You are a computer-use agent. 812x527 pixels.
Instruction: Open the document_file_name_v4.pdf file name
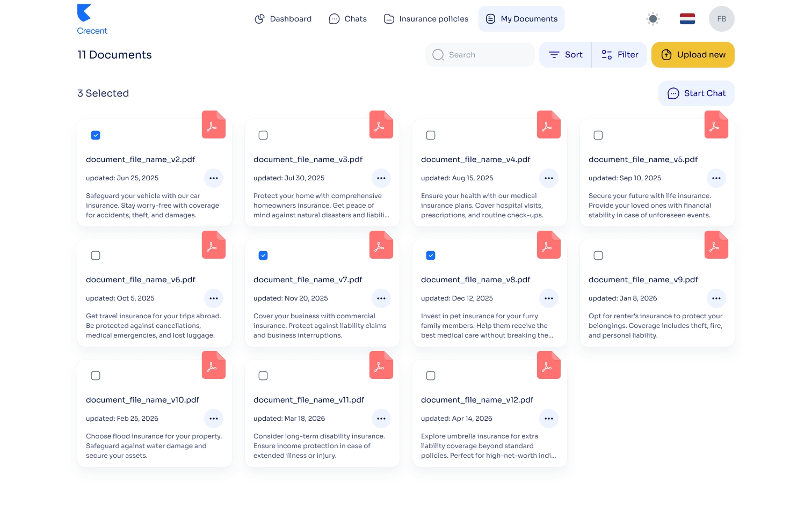point(476,159)
